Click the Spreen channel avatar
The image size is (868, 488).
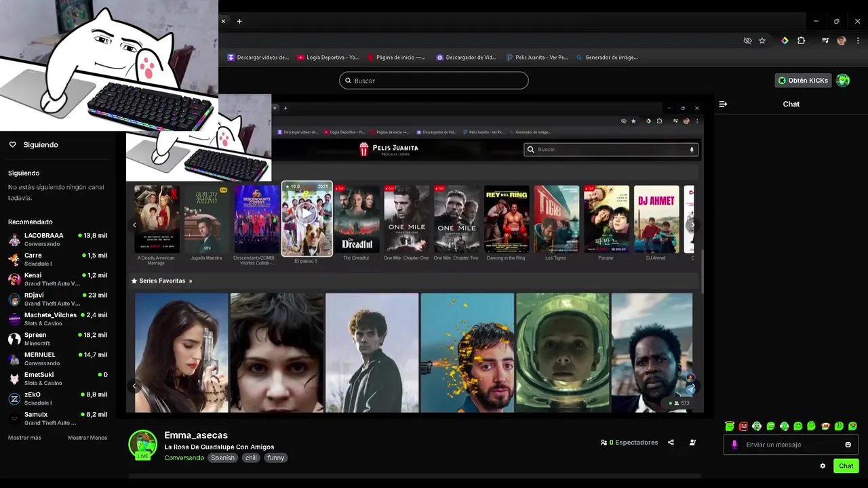tap(14, 339)
